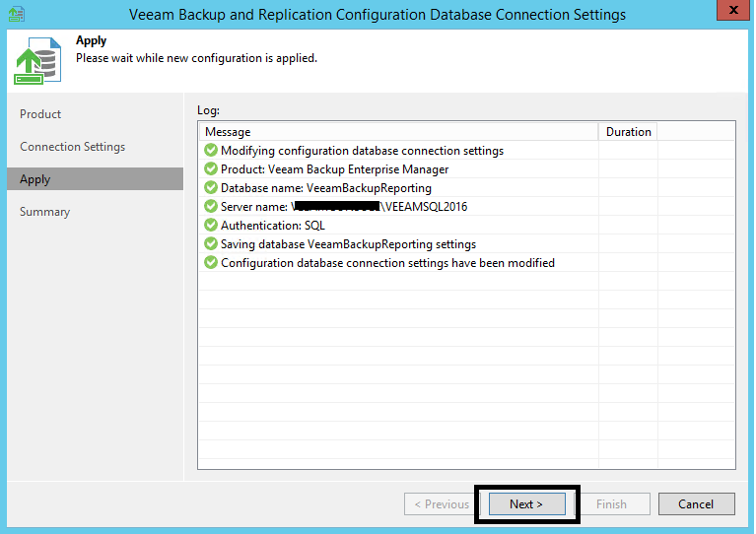Select 'Saving database VeeamBackupReporting settings' row
Image resolution: width=756 pixels, height=534 pixels.
[466, 244]
